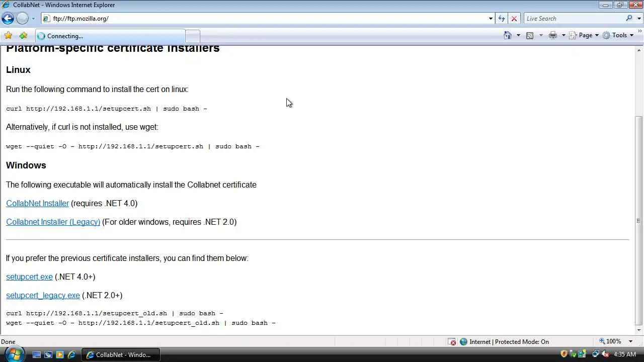Click the network connection tray icon

pyautogui.click(x=596, y=354)
